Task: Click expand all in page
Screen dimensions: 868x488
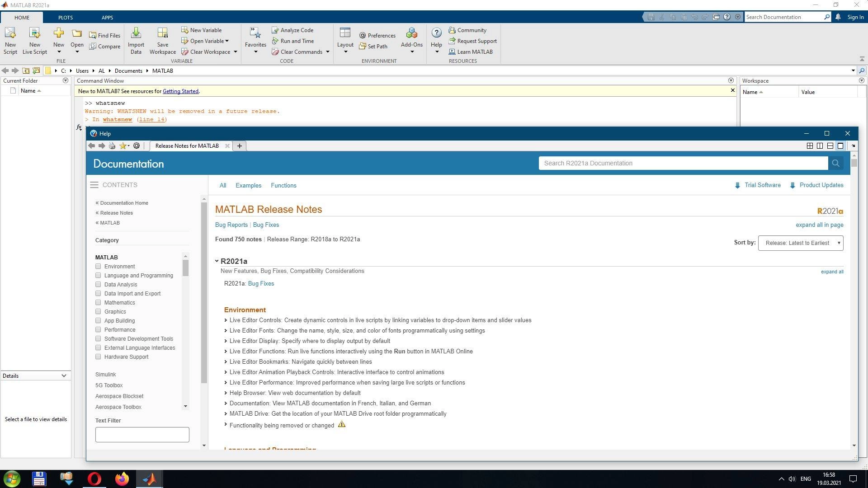Action: click(819, 225)
